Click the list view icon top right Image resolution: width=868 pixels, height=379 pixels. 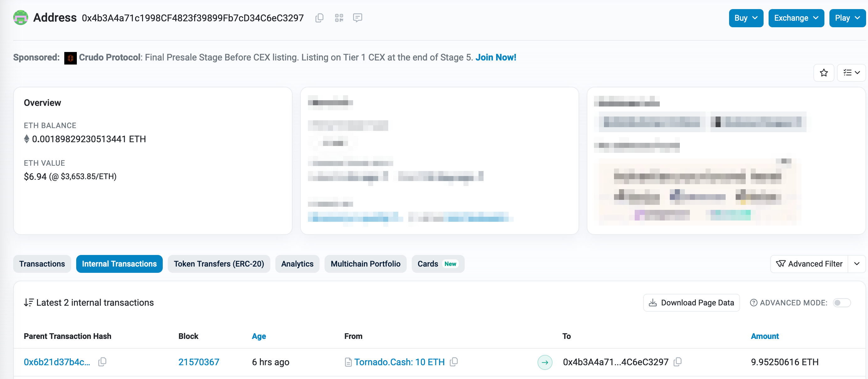[x=850, y=72]
